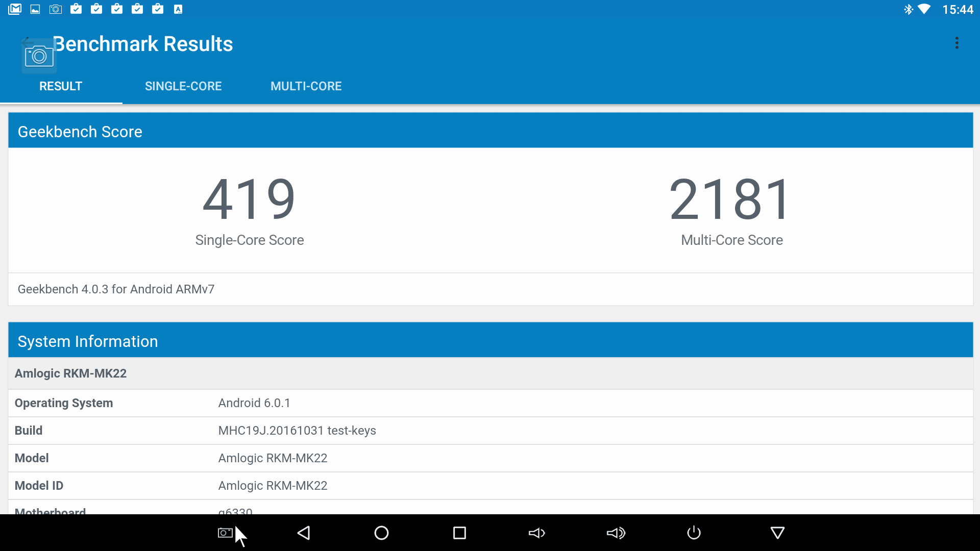Switch to the SINGLE-CORE tab
The image size is (980, 551).
[x=183, y=86]
